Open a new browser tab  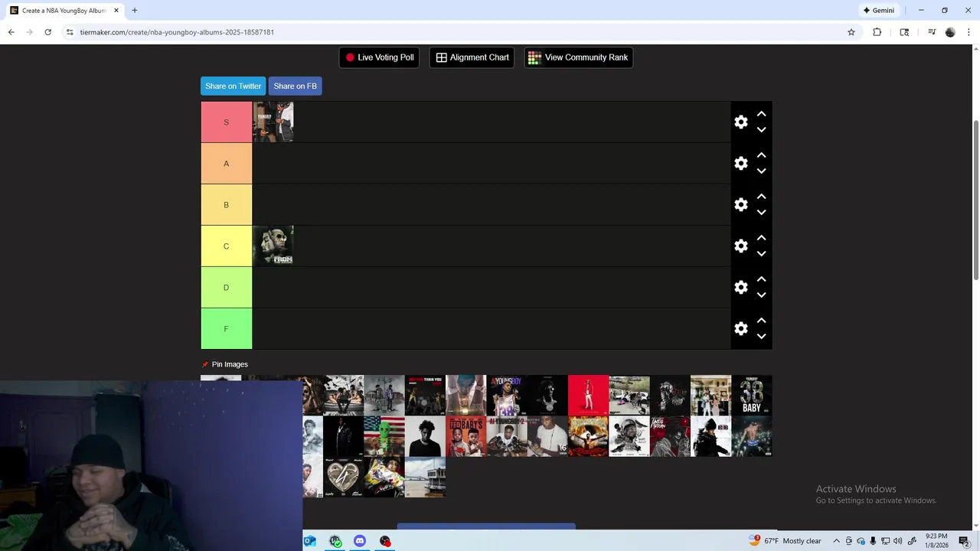click(x=135, y=11)
